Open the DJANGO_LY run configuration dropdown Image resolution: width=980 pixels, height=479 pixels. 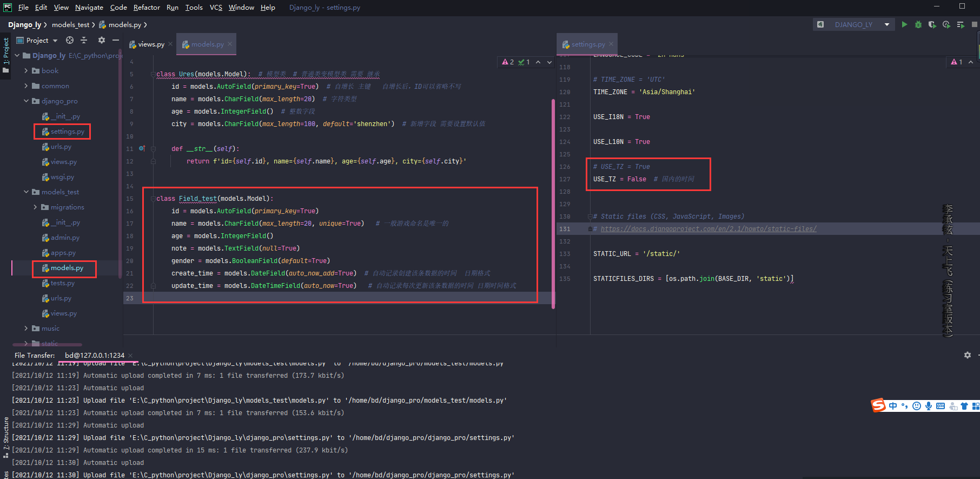point(855,24)
